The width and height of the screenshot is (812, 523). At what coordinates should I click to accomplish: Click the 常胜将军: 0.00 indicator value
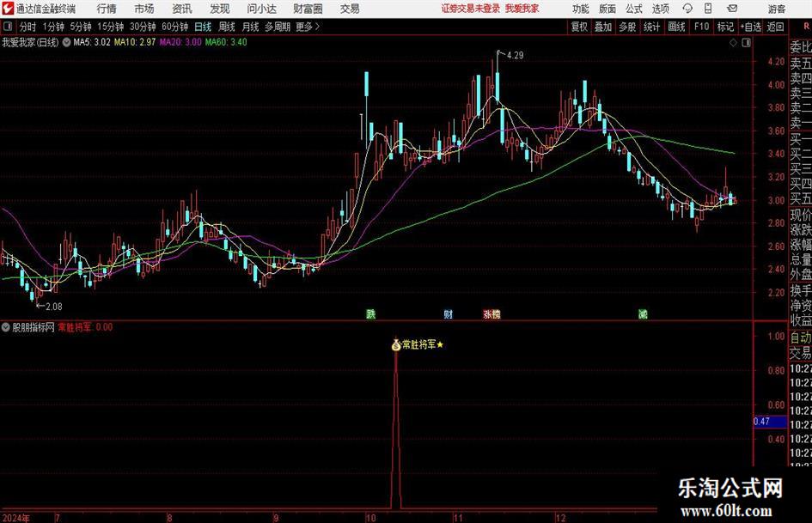(85, 327)
